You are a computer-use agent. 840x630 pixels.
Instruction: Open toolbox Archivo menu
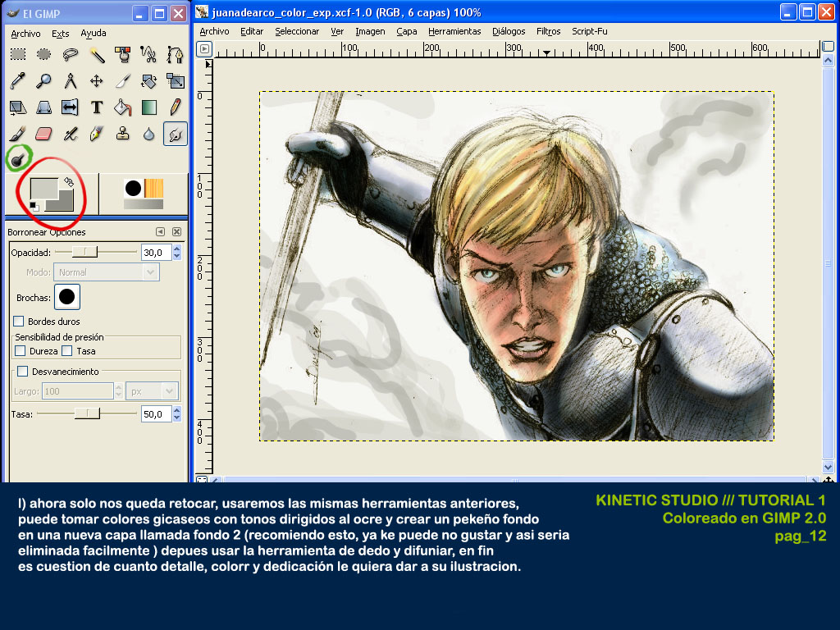tap(25, 33)
